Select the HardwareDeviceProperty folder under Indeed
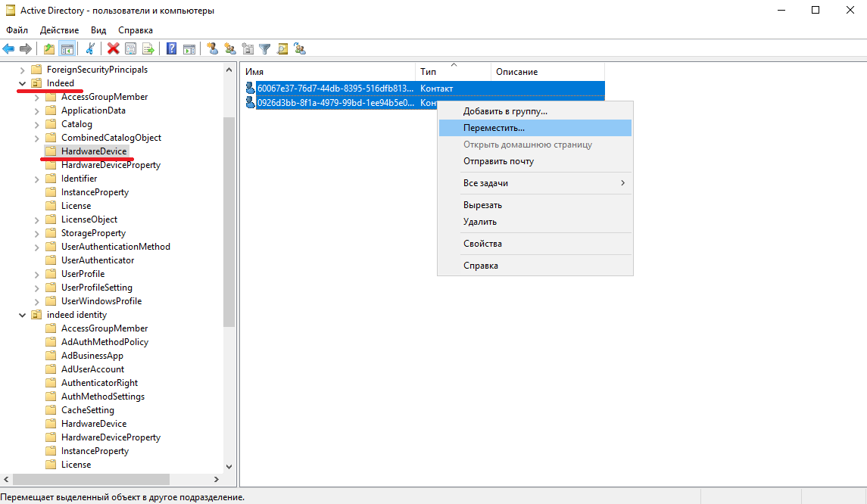This screenshot has height=504, width=867. pos(111,165)
